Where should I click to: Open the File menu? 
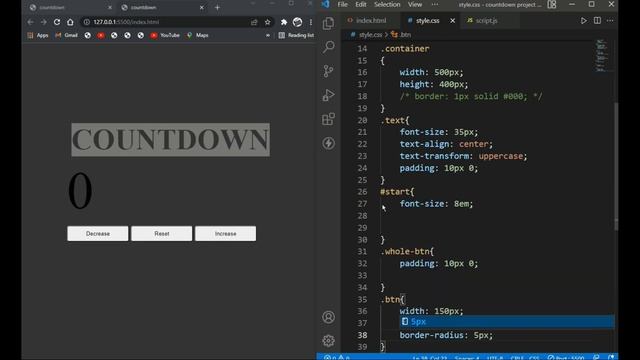[342, 4]
